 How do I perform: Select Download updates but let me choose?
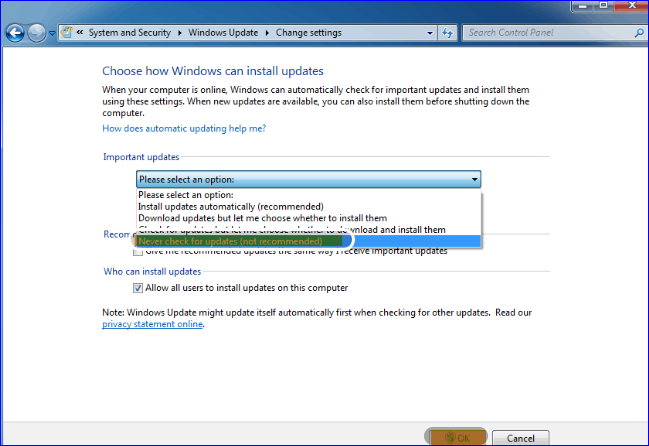[309, 218]
